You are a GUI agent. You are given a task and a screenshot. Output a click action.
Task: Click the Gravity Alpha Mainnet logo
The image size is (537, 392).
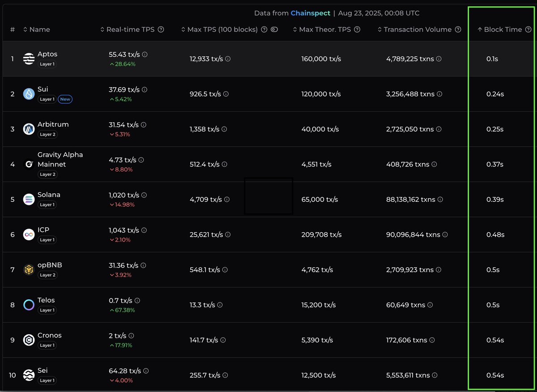[x=29, y=164]
